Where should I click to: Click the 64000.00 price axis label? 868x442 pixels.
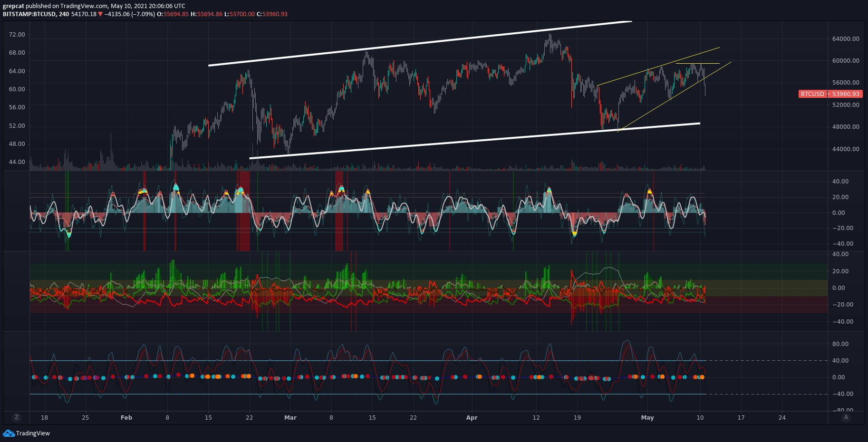tap(846, 38)
